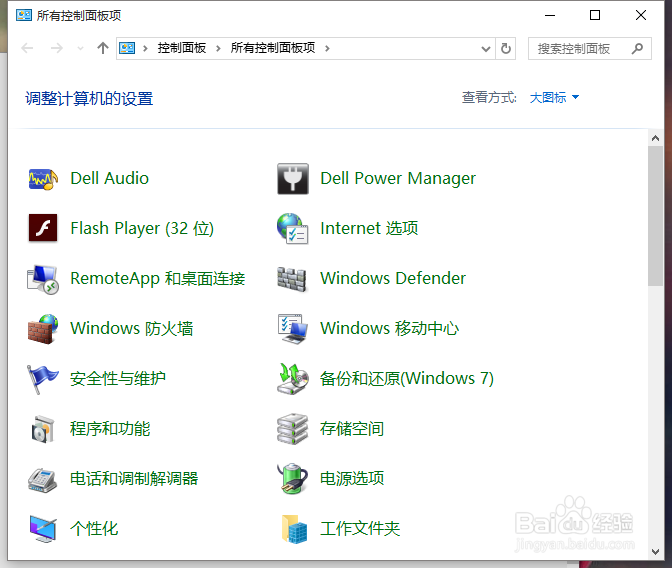Close the control panel window
The width and height of the screenshot is (672, 568).
pos(641,15)
